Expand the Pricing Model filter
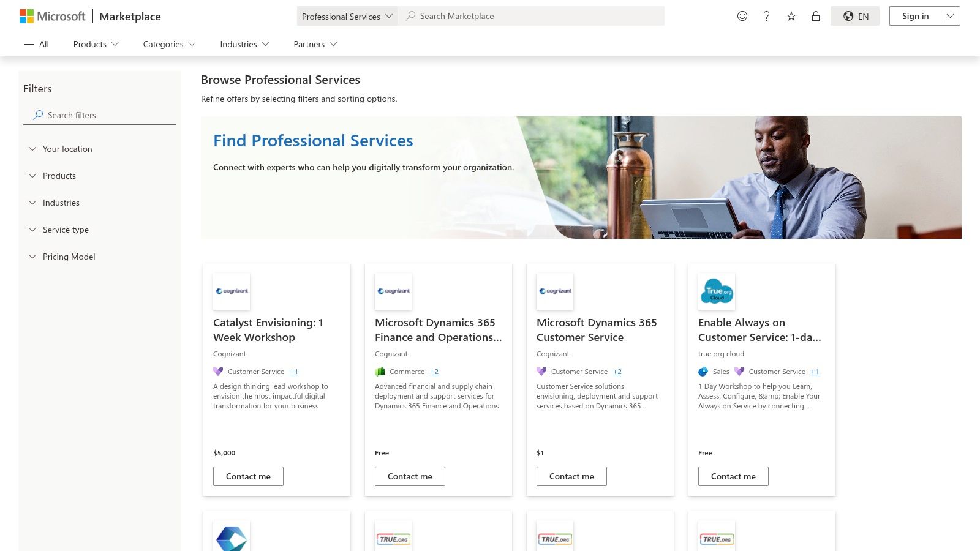 click(x=69, y=257)
